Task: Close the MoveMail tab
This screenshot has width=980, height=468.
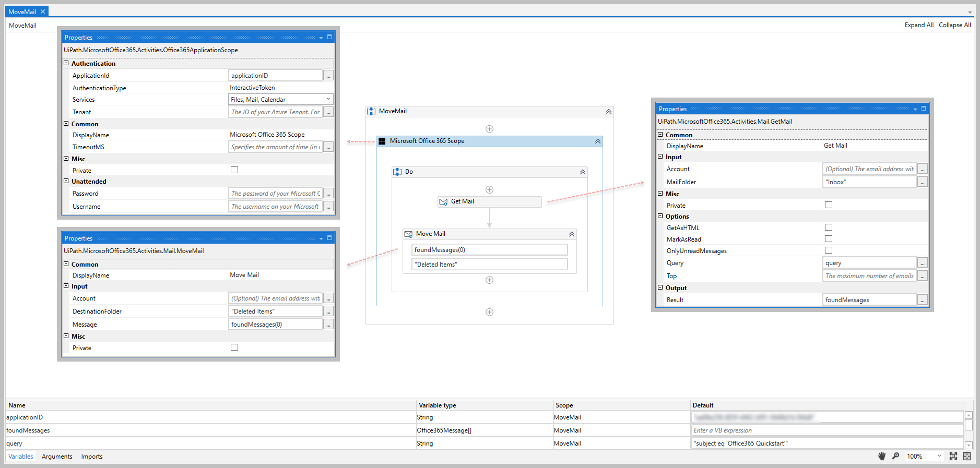Action: coord(43,11)
